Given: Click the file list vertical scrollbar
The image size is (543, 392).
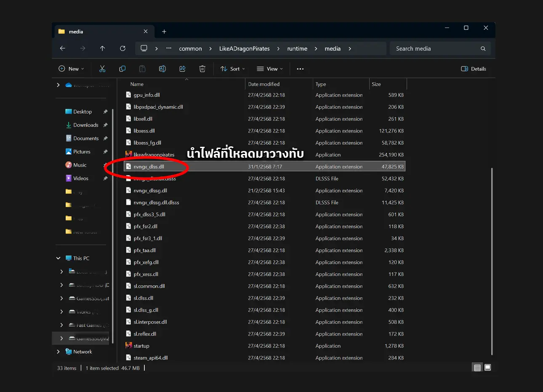Looking at the screenshot, I should (491, 261).
